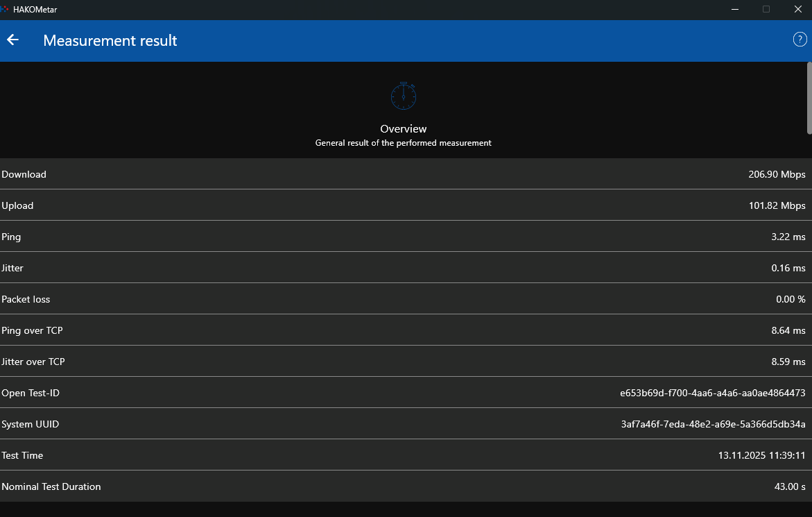Open the help question mark icon
Screen dimensions: 812x517
click(x=800, y=40)
